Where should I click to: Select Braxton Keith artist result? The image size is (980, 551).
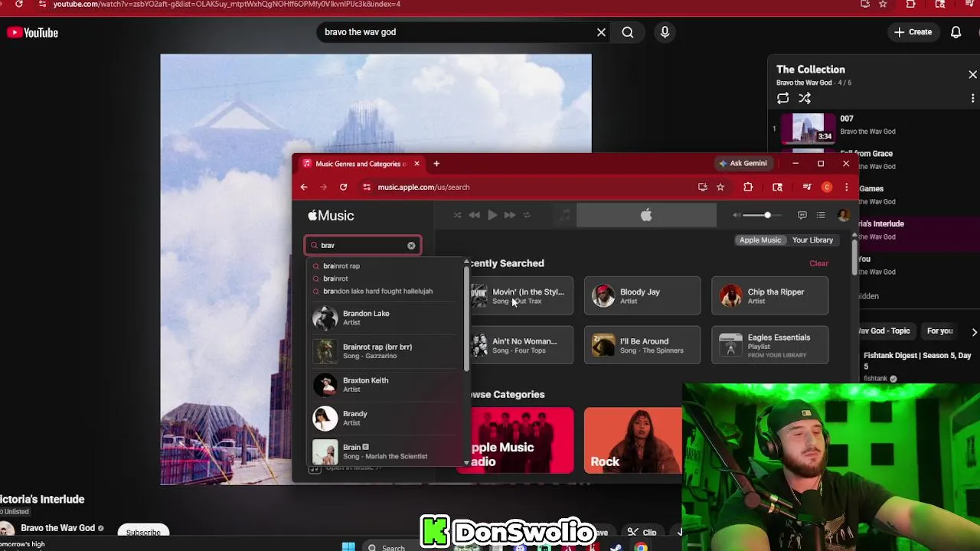[385, 384]
